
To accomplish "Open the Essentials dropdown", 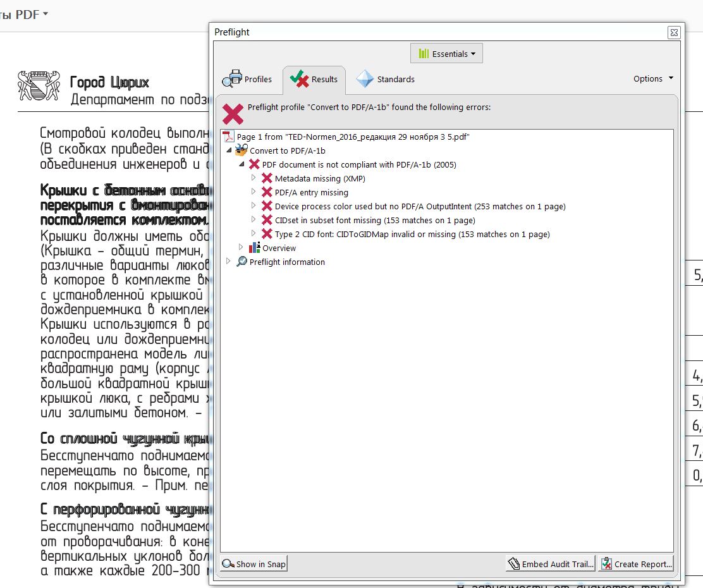I will point(446,54).
